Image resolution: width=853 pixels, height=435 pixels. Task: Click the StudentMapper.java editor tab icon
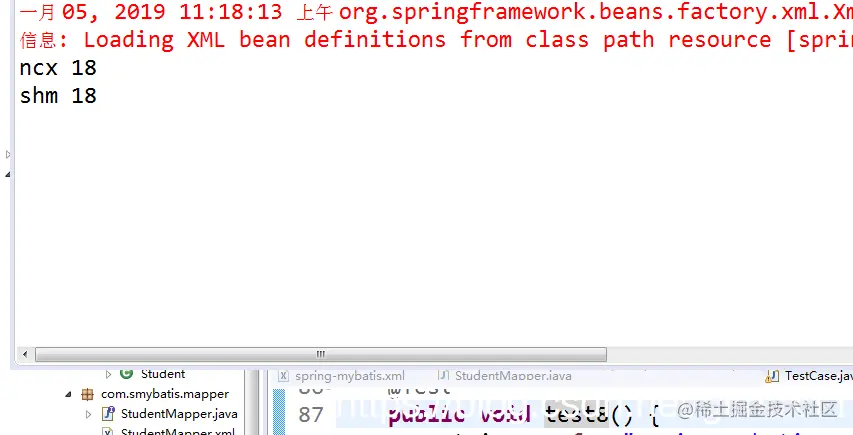point(443,376)
